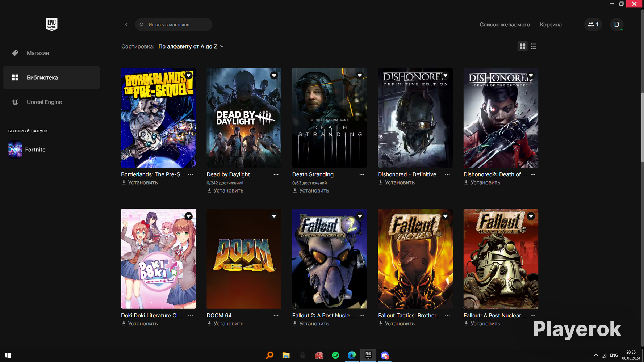Open options menu for Fallout Tactics
This screenshot has width=644, height=362.
click(x=447, y=316)
